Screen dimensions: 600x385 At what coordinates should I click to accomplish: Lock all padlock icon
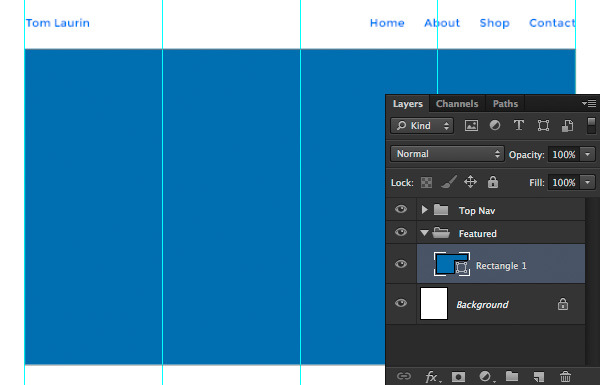point(493,182)
